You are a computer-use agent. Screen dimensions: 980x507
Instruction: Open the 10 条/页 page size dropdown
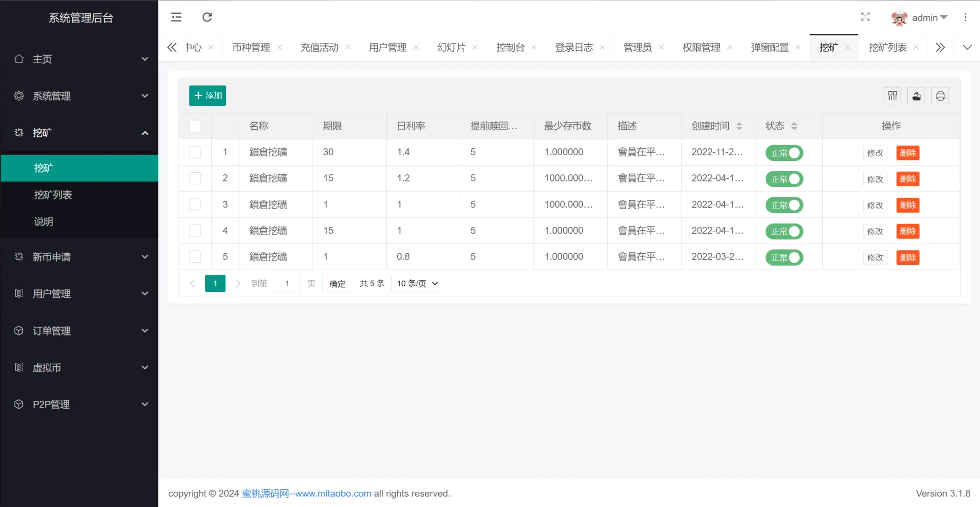[416, 283]
